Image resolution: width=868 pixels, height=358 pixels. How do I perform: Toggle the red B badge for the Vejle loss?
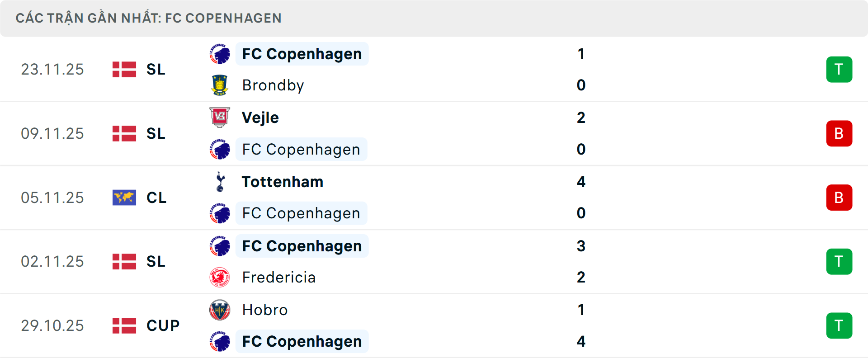(839, 133)
